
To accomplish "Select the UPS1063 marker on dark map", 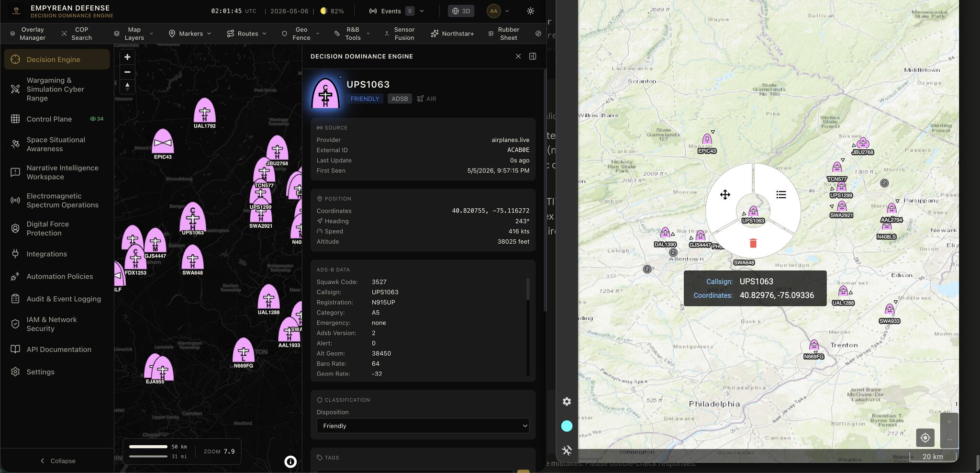I will click(x=193, y=217).
